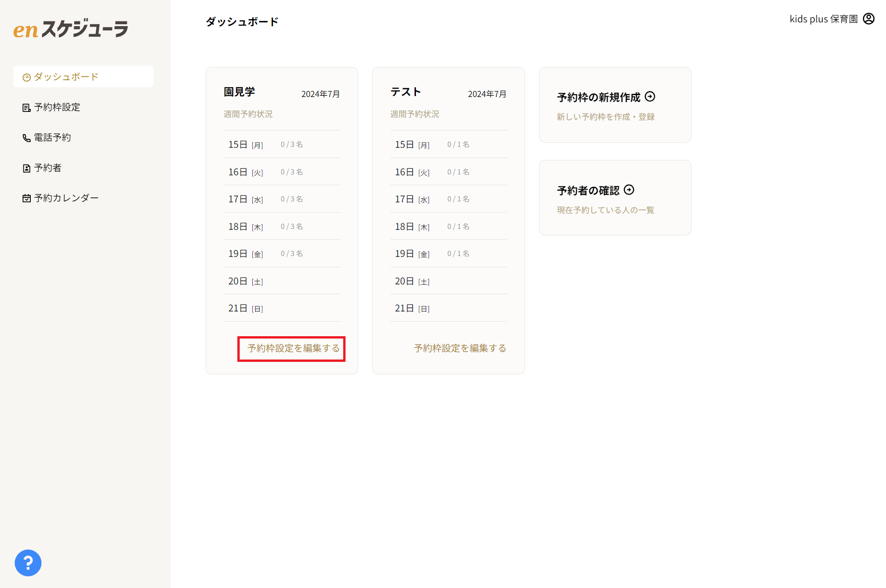Image resolution: width=886 pixels, height=588 pixels.
Task: Click the en スケジューラ logo
Action: (70, 29)
